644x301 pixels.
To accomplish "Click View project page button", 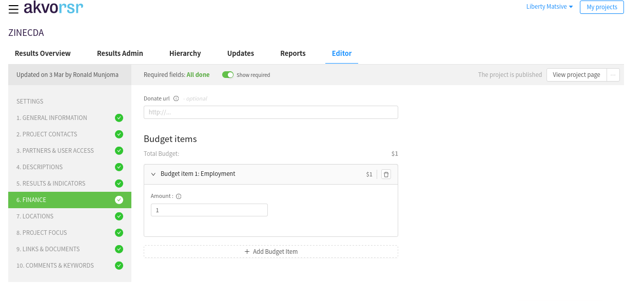I will click(x=576, y=75).
